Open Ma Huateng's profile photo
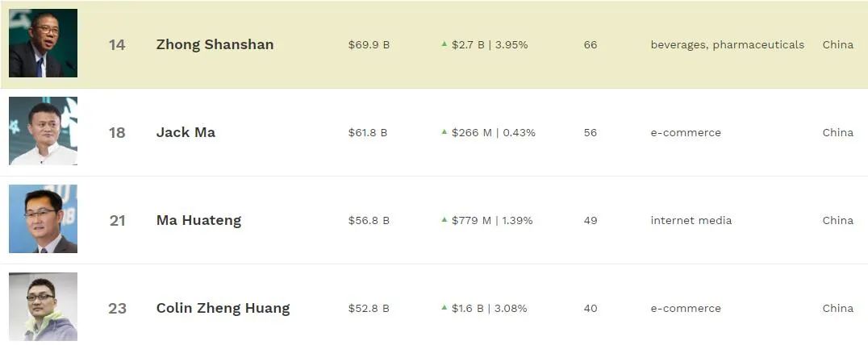The image size is (868, 345). 44,219
